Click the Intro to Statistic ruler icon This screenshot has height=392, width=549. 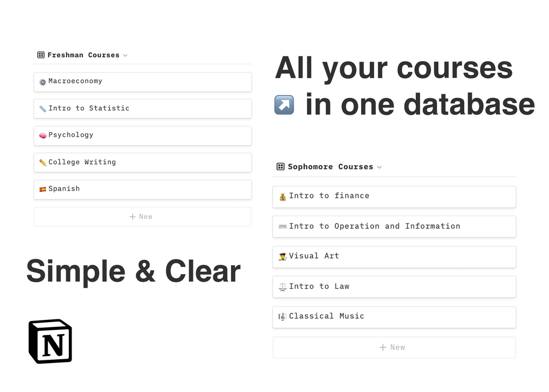pyautogui.click(x=43, y=109)
